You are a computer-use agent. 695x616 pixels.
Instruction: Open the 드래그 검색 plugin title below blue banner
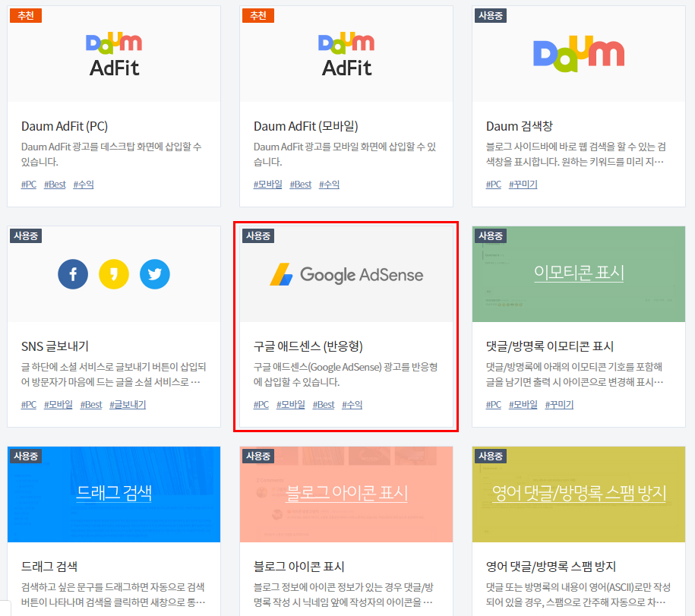pyautogui.click(x=49, y=567)
